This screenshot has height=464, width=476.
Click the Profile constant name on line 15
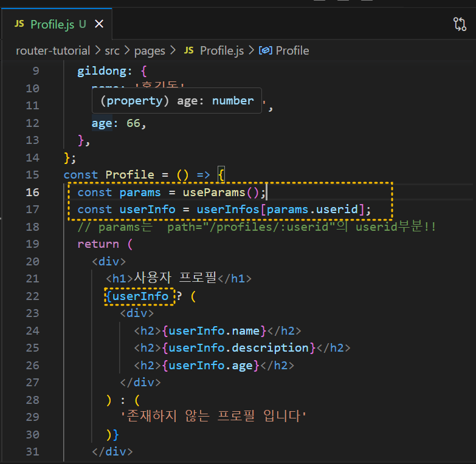click(x=129, y=175)
